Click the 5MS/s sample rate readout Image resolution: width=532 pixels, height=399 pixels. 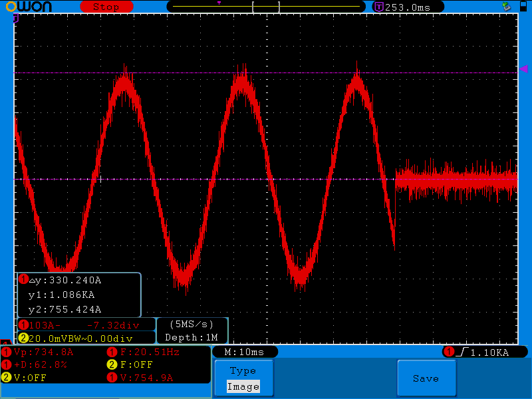(x=192, y=325)
